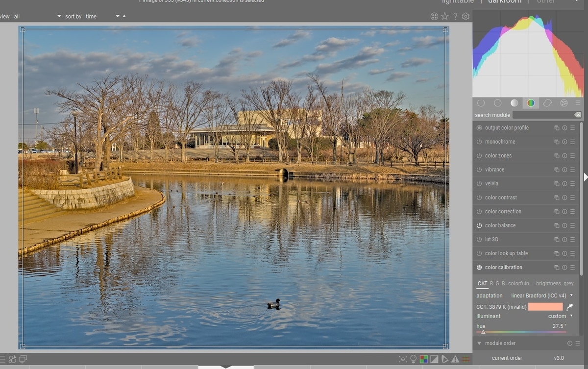This screenshot has width=588, height=369.
Task: Select the CAT tab
Action: tap(483, 283)
